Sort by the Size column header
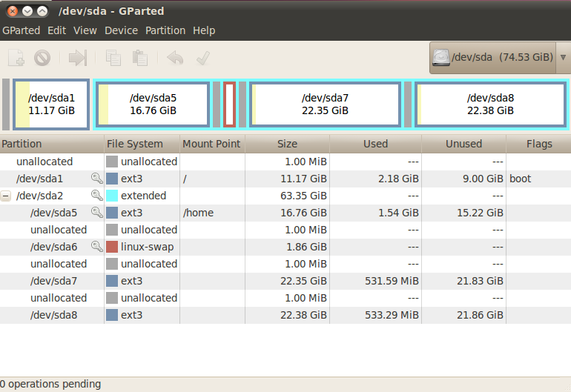This screenshot has height=392, width=571. pyautogui.click(x=287, y=144)
